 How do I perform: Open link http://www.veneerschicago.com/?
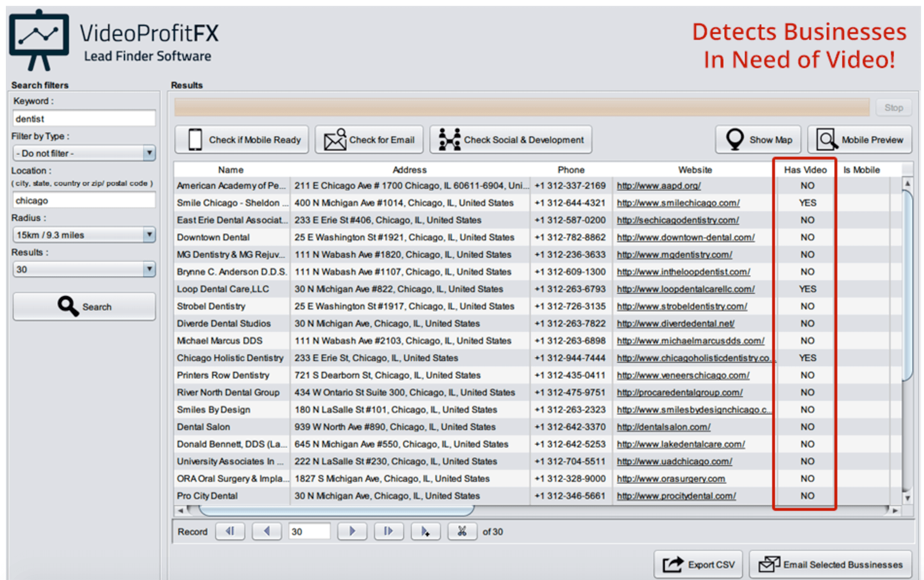point(683,375)
